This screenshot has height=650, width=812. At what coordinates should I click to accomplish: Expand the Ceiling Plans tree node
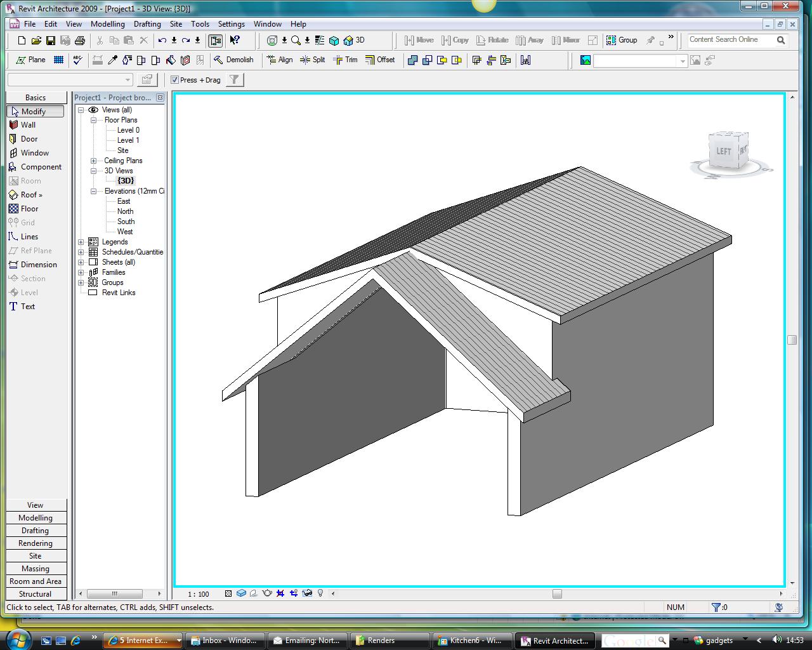[93, 161]
